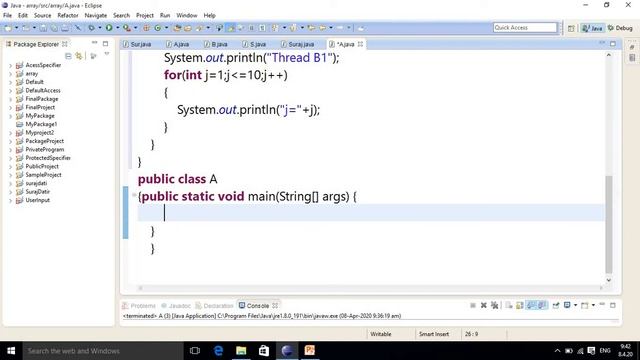This screenshot has width=640, height=360.
Task: Open the Windows Start menu
Action: 11,351
